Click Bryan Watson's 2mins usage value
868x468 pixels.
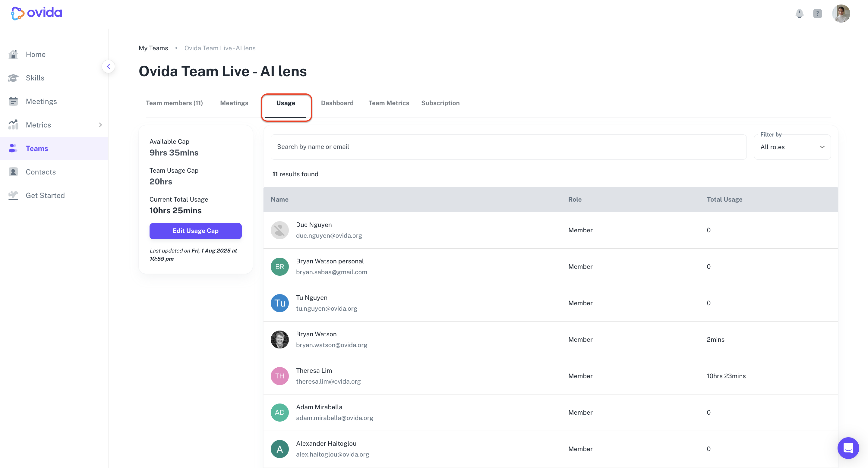[715, 339]
